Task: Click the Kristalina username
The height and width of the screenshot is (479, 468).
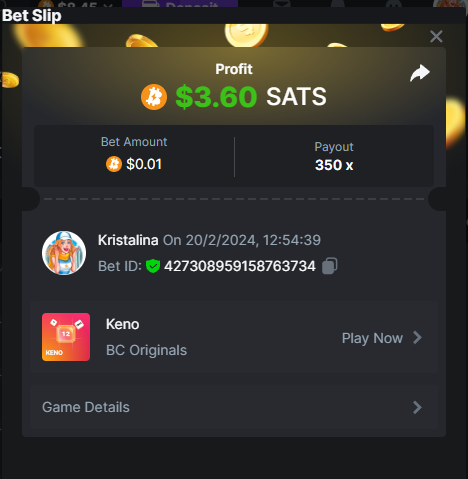Action: click(x=128, y=240)
